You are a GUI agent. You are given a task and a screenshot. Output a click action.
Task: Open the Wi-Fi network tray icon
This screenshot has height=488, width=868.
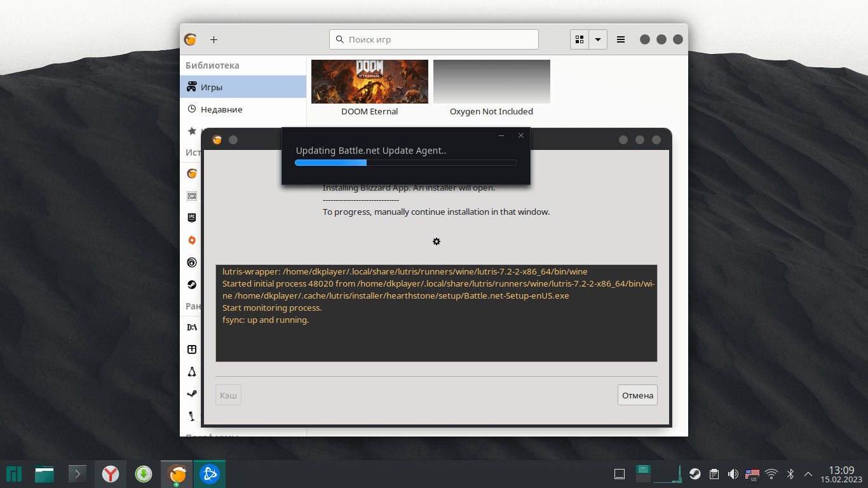click(x=771, y=474)
